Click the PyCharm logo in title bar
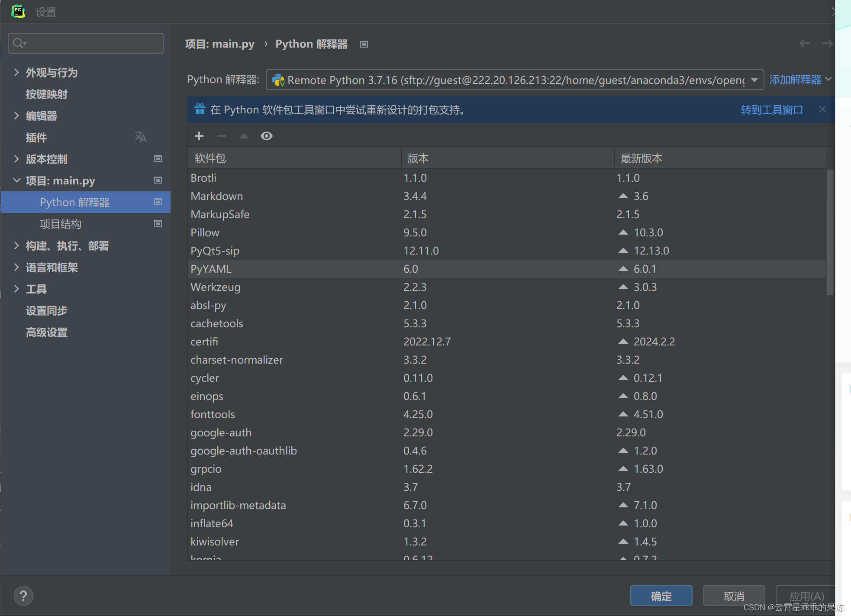Image resolution: width=851 pixels, height=616 pixels. (x=18, y=11)
